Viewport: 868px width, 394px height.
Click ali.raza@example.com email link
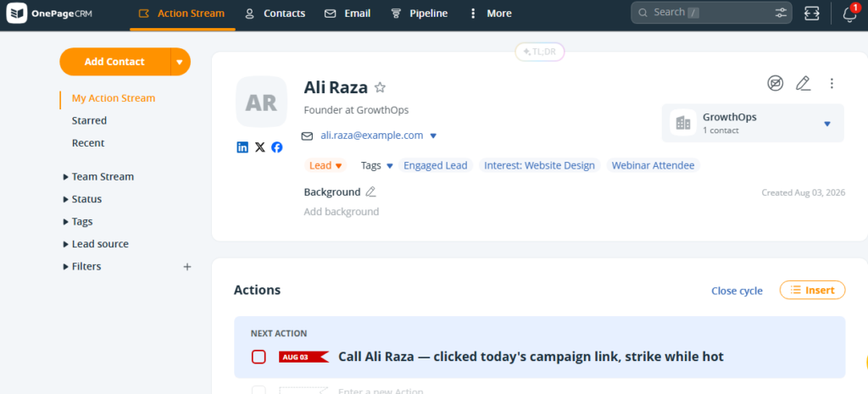click(x=372, y=136)
